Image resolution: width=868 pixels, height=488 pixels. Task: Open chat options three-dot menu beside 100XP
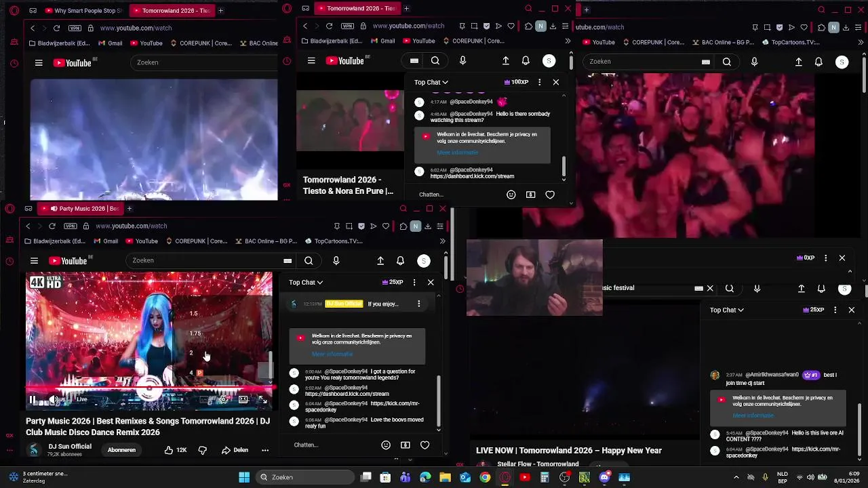[x=539, y=82]
